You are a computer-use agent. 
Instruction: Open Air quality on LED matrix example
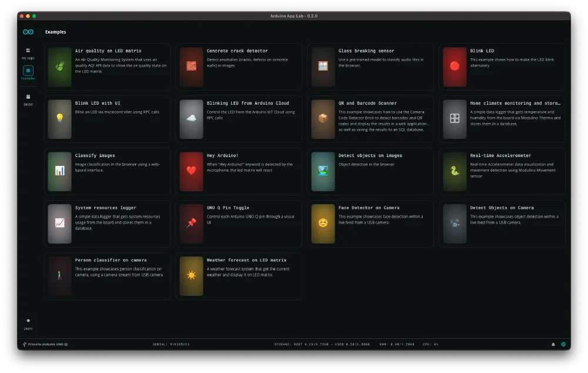click(x=108, y=67)
